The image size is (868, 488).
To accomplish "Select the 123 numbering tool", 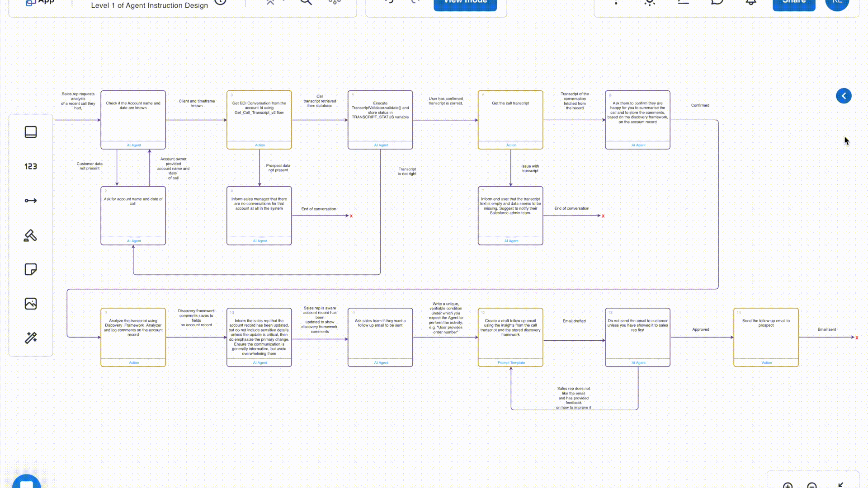I will click(x=31, y=166).
